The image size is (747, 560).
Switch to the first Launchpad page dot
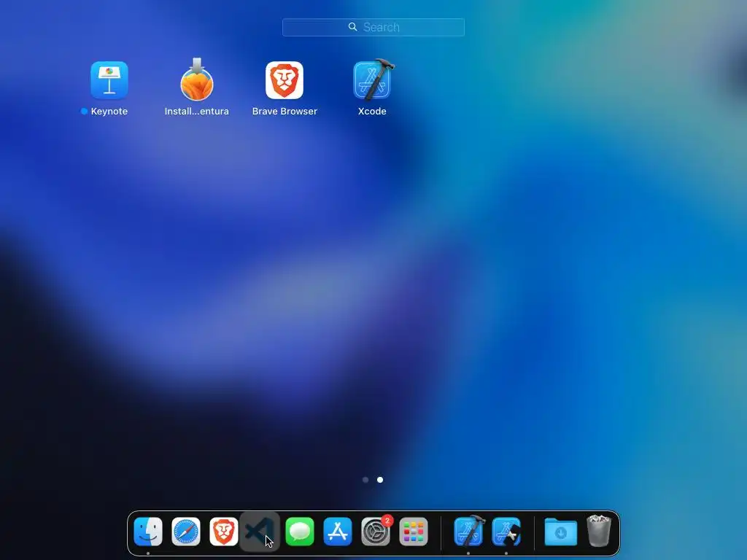click(365, 480)
